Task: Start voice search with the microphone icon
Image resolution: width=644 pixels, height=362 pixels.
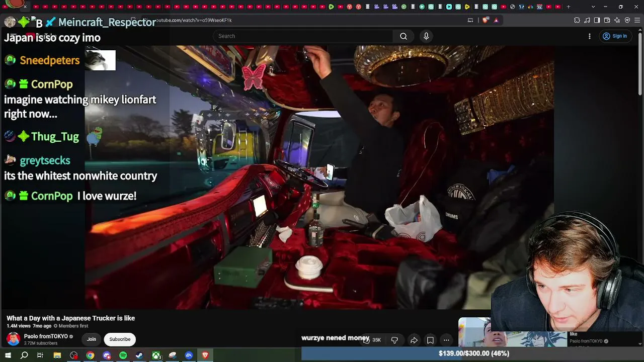Action: tap(426, 36)
